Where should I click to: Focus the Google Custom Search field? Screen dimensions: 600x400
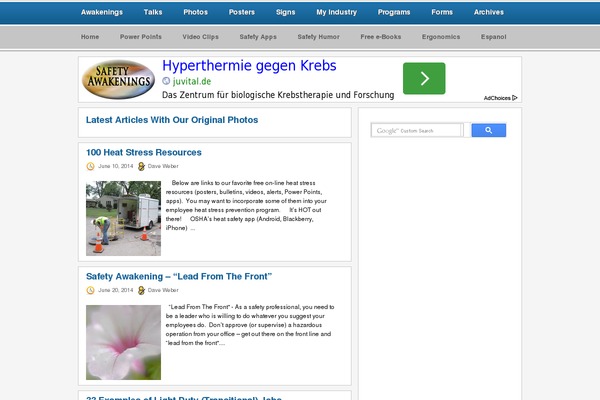click(x=417, y=131)
